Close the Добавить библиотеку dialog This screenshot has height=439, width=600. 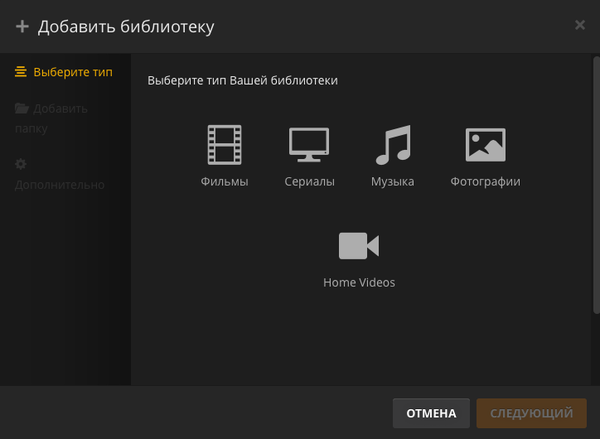point(580,25)
